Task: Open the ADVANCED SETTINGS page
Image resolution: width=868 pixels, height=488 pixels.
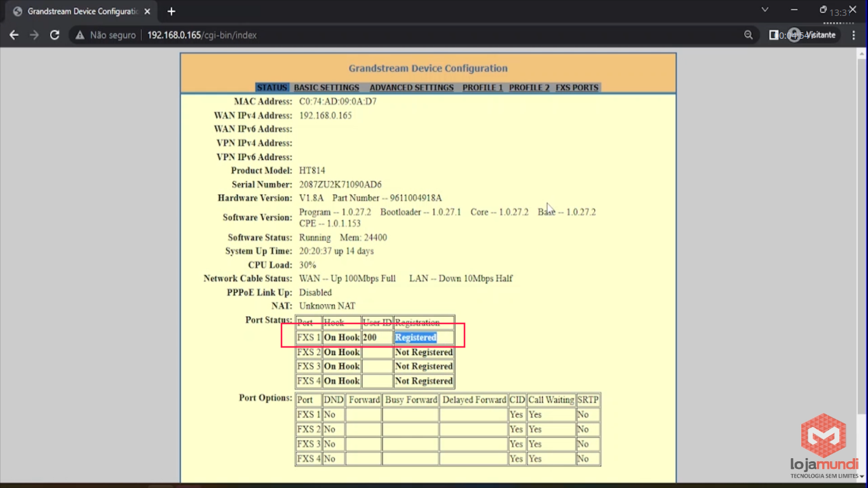Action: click(x=412, y=88)
